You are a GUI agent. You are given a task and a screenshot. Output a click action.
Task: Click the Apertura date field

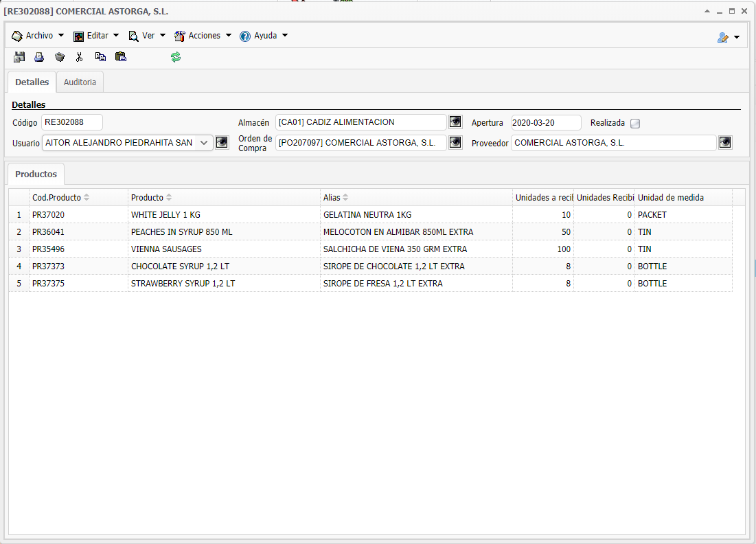(546, 122)
